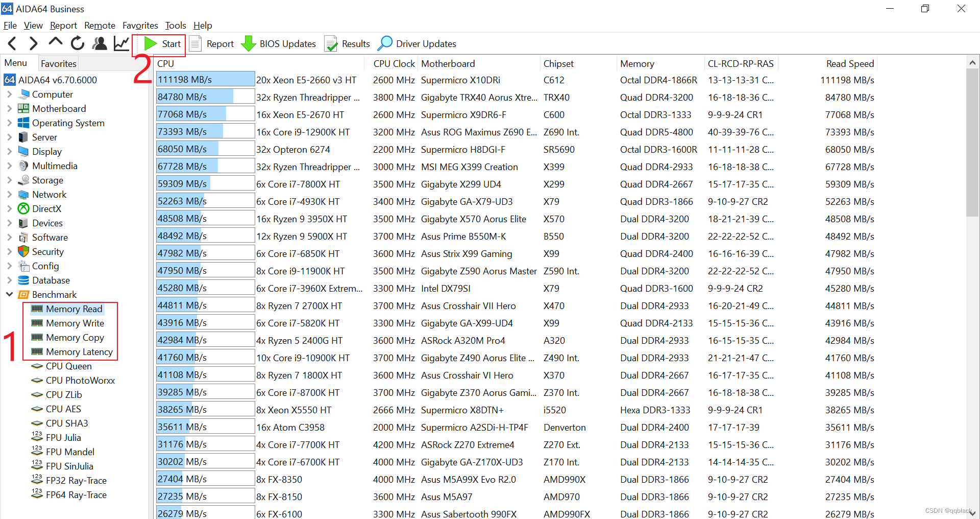Select the Devices icon in tree
Screen dimensions: 980x519
click(23, 223)
